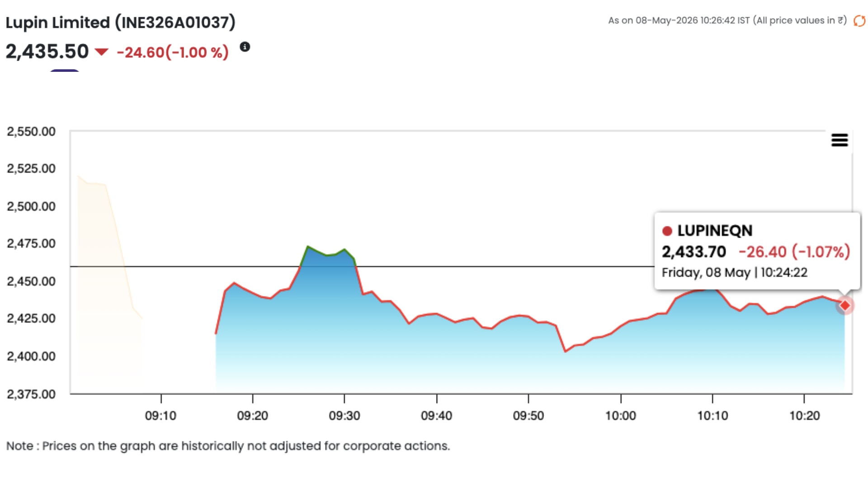This screenshot has width=868, height=488.
Task: Click the note about corporate actions
Action: tap(228, 446)
